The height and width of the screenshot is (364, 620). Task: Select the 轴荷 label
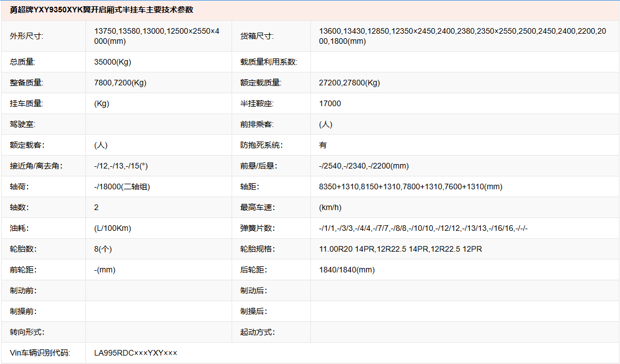[19, 186]
